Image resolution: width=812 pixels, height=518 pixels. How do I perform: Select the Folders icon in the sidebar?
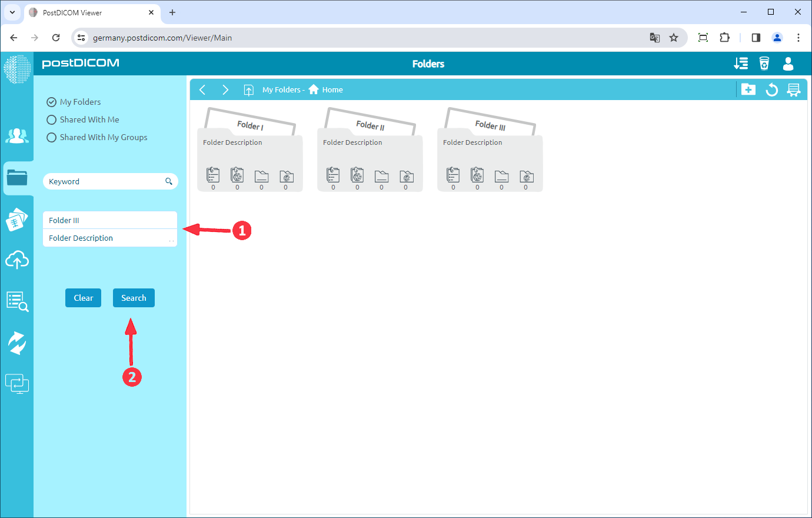click(x=17, y=178)
